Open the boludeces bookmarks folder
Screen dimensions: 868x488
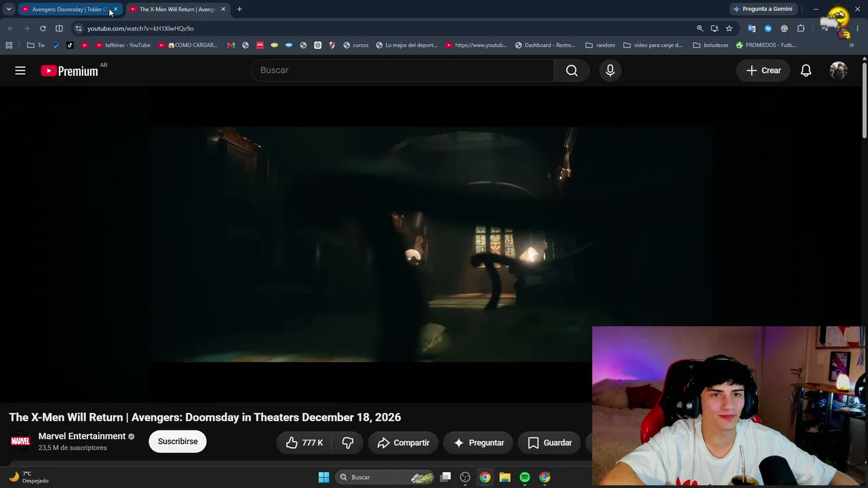pyautogui.click(x=711, y=45)
